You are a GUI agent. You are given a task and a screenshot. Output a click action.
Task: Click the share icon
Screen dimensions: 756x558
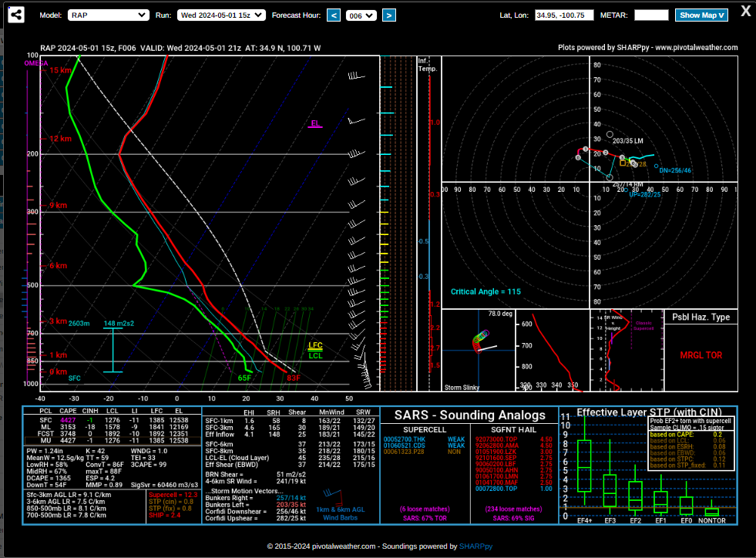[16, 15]
